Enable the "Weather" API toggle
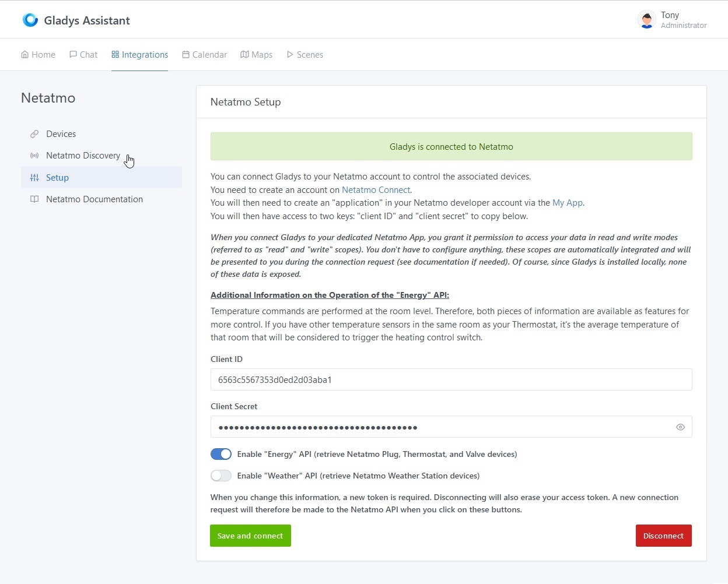Viewport: 728px width, 584px height. pos(221,476)
